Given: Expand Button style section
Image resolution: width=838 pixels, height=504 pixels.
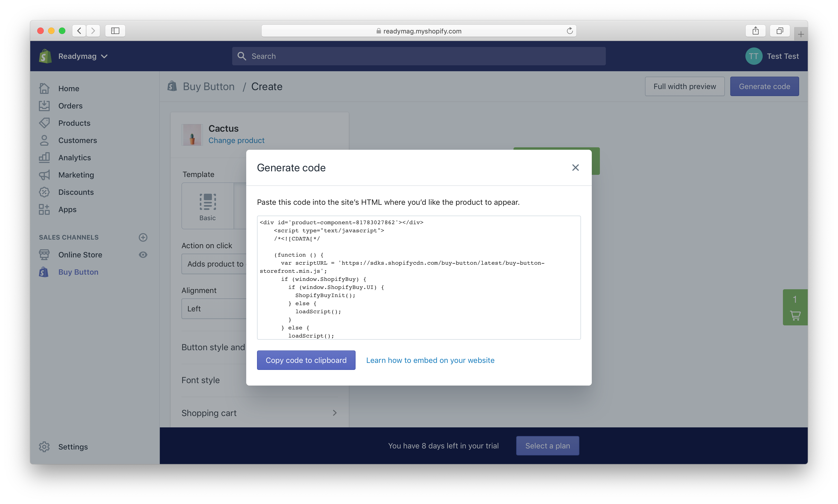Looking at the screenshot, I should coord(213,348).
